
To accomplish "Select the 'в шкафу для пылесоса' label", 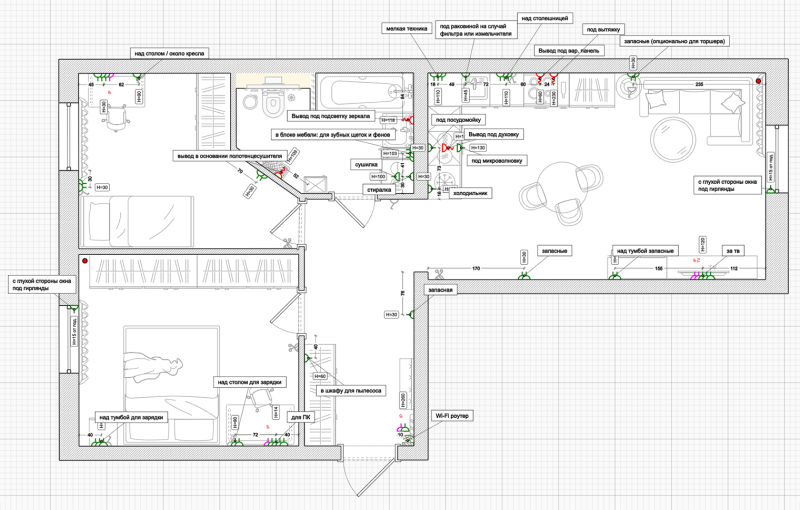I will (x=351, y=391).
